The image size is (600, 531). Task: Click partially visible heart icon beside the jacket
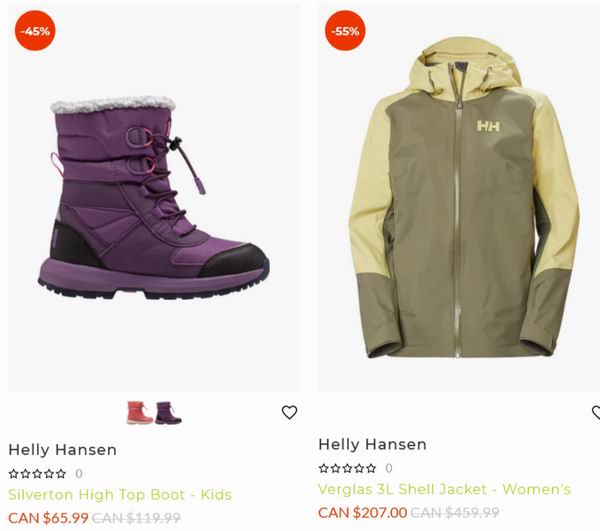[x=596, y=412]
